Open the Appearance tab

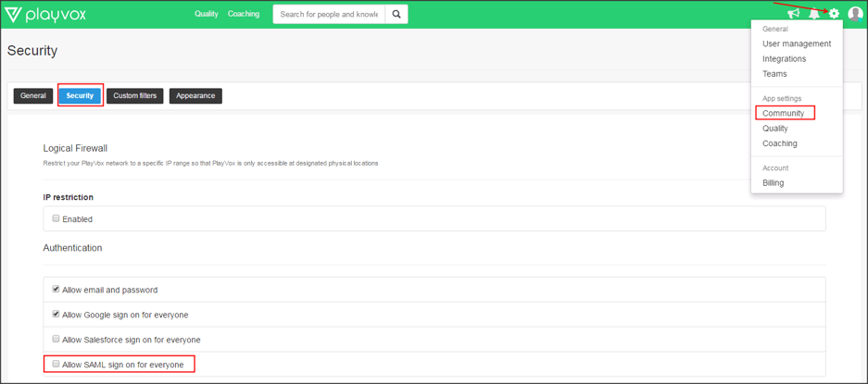click(195, 95)
